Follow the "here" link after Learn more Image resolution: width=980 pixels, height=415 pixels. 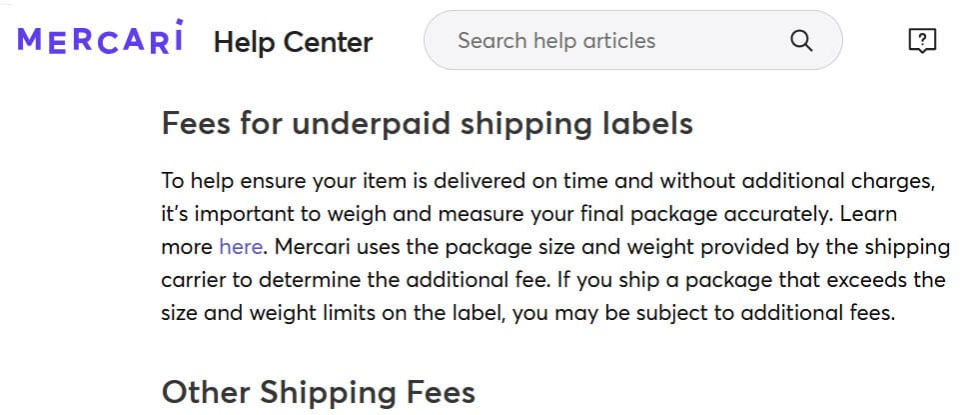click(x=241, y=246)
